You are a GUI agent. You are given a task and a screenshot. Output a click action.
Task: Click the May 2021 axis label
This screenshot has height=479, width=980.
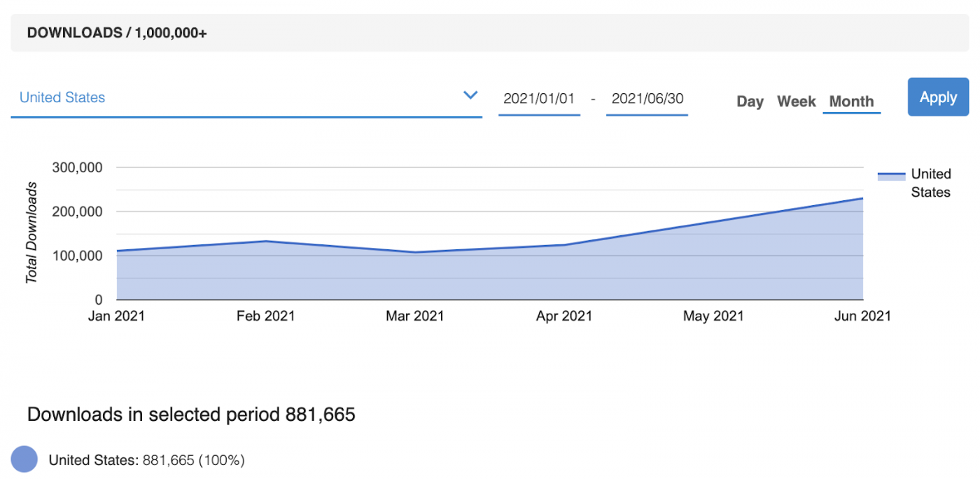713,316
